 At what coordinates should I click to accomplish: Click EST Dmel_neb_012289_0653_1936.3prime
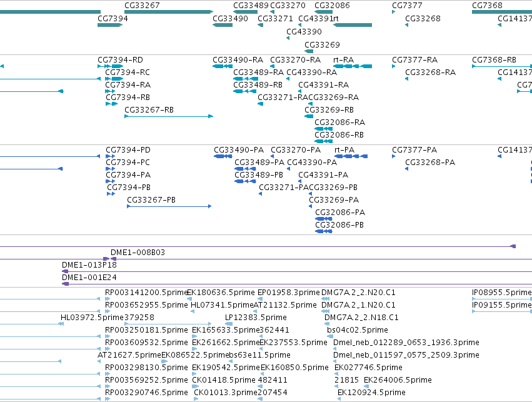click(406, 343)
